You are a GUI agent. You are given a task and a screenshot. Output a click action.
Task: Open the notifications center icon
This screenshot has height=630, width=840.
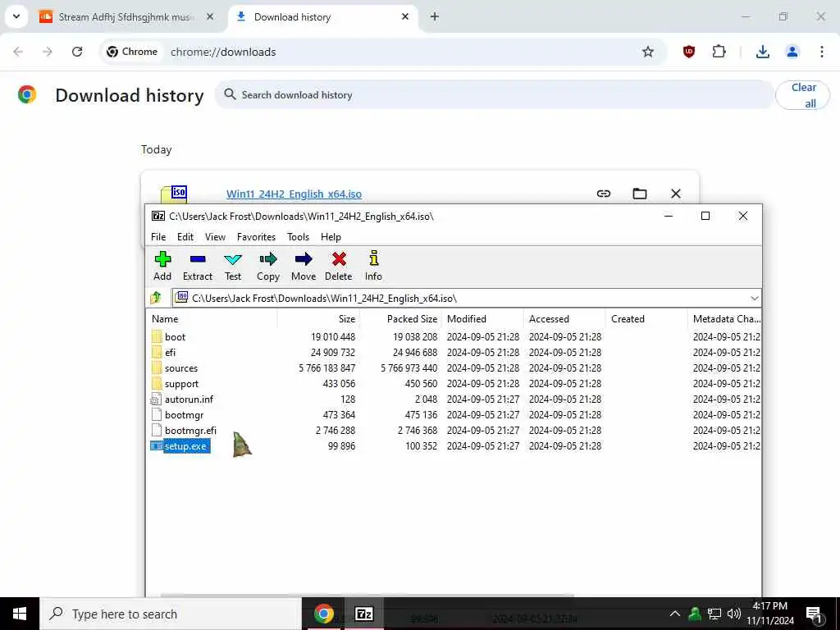coord(815,614)
